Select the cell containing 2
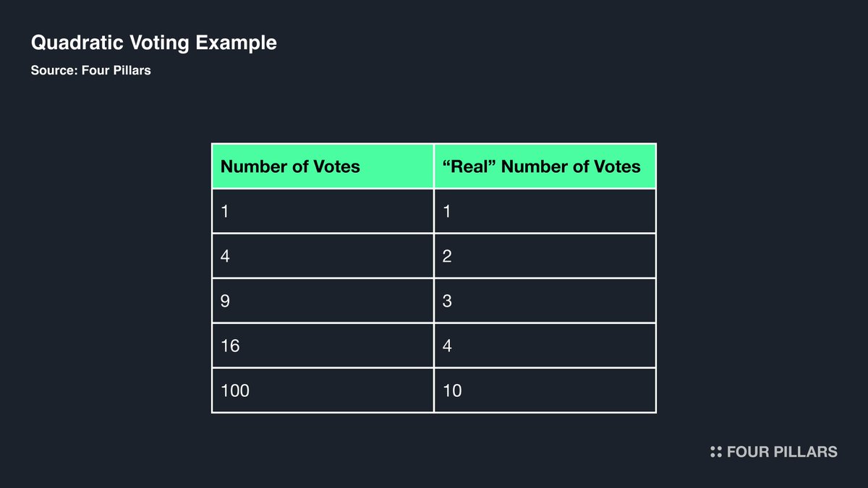The width and height of the screenshot is (868, 488). (x=545, y=256)
